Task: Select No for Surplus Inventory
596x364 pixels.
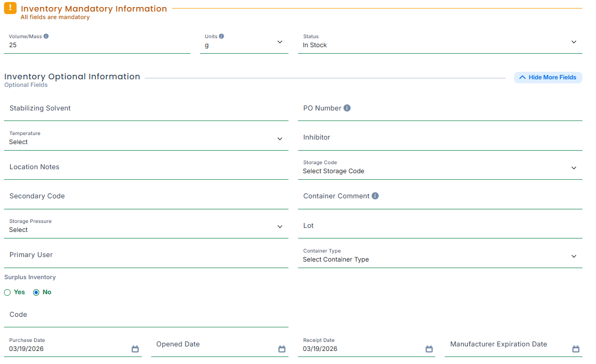Action: [36, 292]
